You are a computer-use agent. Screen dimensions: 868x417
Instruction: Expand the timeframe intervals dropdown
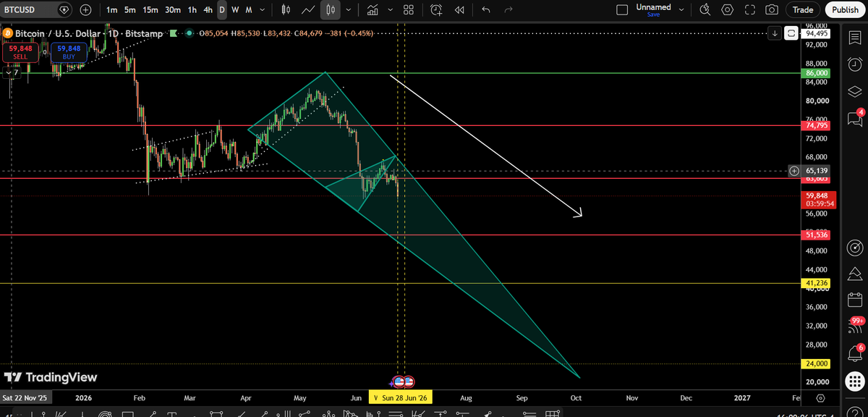(x=262, y=10)
